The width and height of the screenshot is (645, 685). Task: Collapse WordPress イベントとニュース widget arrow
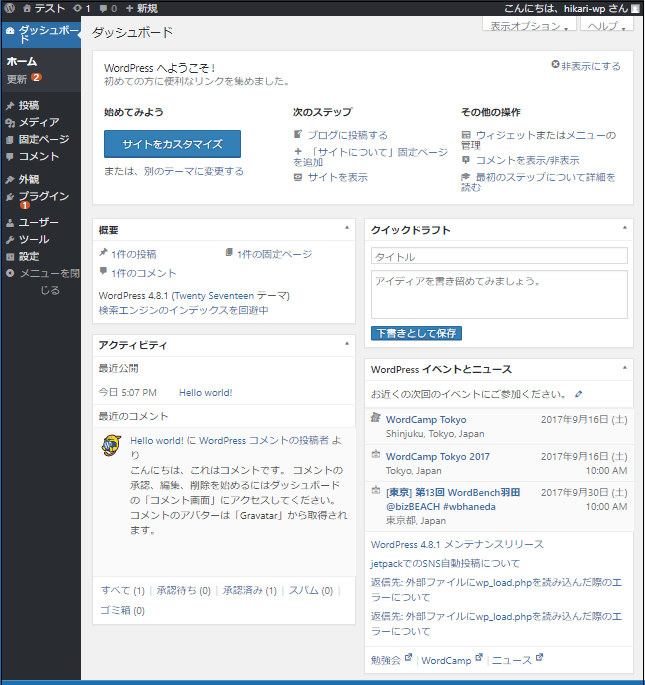(x=625, y=367)
